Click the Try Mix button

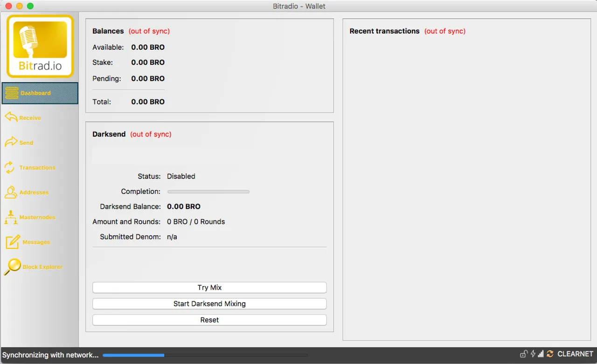click(209, 288)
